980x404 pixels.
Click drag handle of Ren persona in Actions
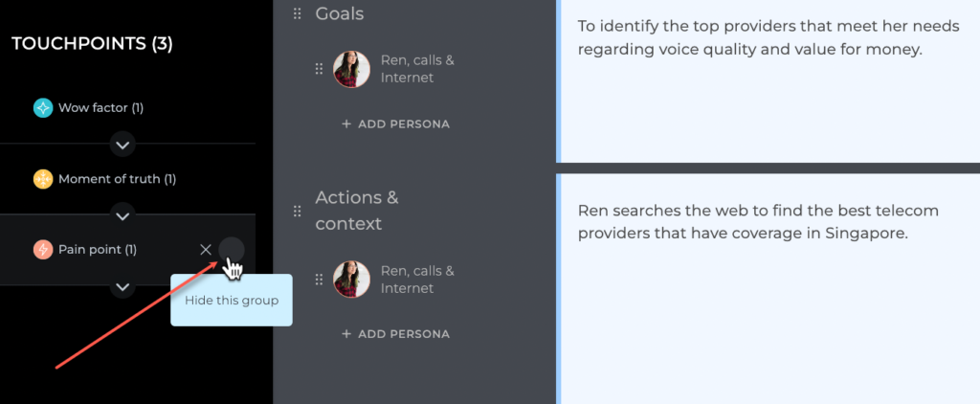tap(319, 280)
